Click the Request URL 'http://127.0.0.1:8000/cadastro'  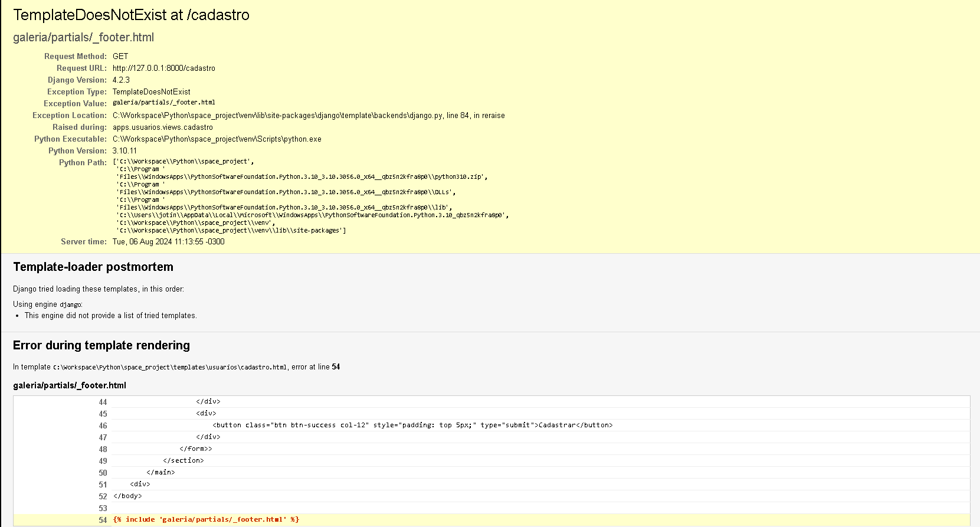164,68
